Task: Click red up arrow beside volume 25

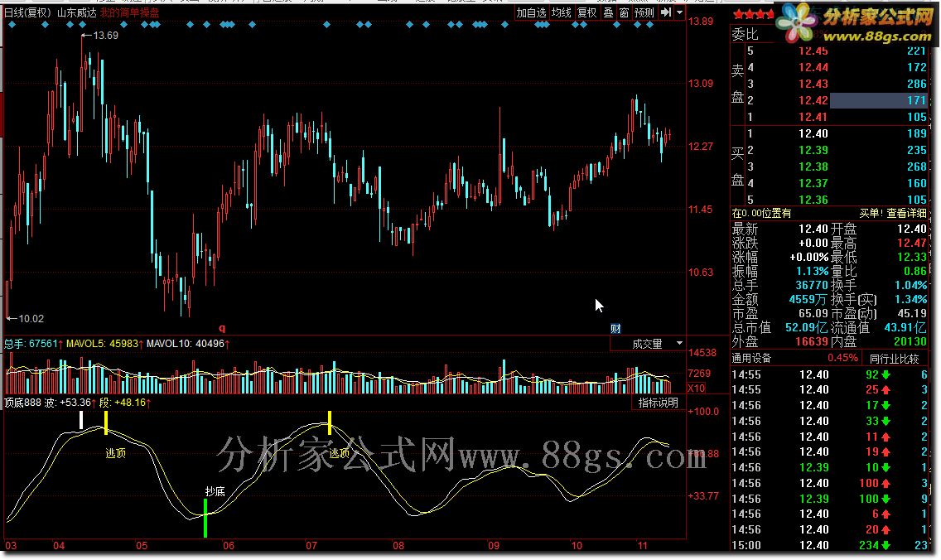Action: [x=886, y=390]
